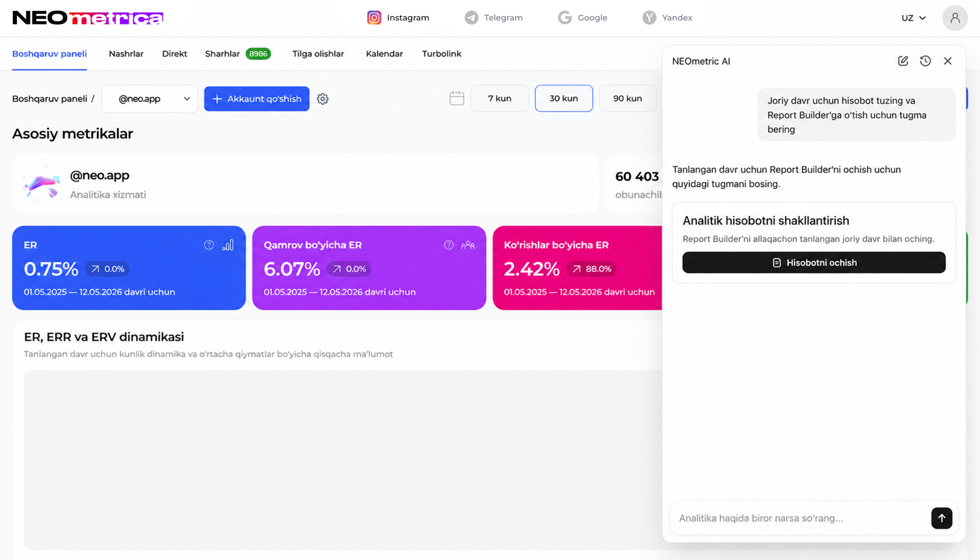Click the user message bubble in AI chat
Image resolution: width=980 pixels, height=560 pixels.
(x=856, y=115)
